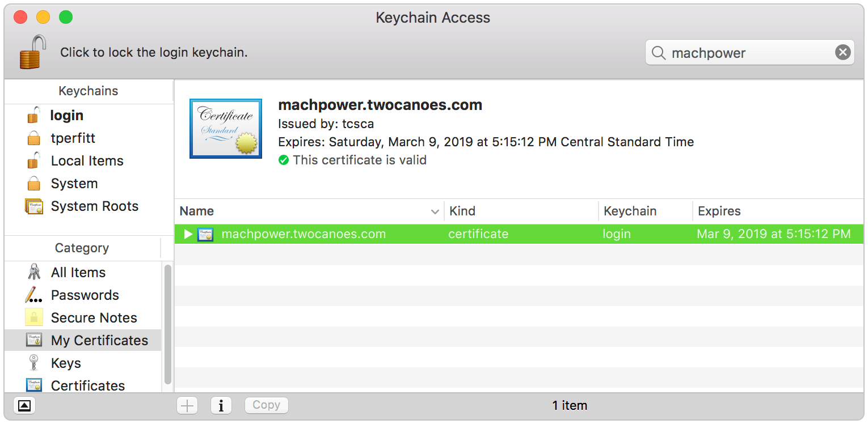Select the My Certificates category
868x424 pixels.
(x=83, y=341)
